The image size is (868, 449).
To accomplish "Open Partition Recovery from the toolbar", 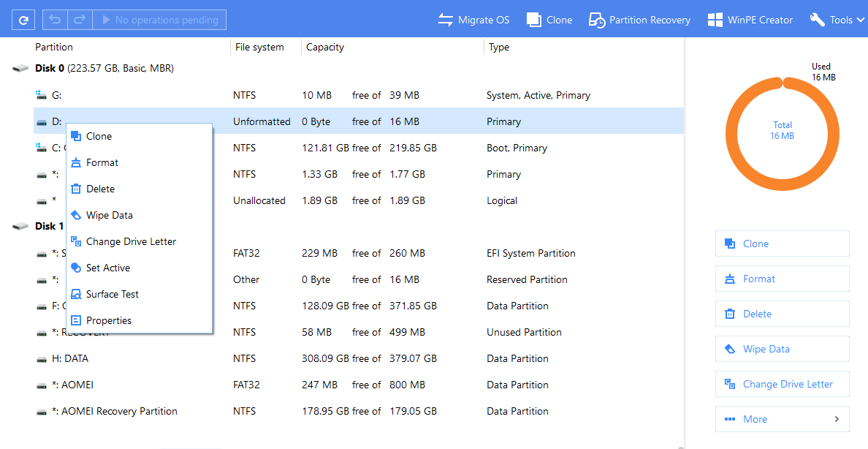I will pyautogui.click(x=640, y=20).
